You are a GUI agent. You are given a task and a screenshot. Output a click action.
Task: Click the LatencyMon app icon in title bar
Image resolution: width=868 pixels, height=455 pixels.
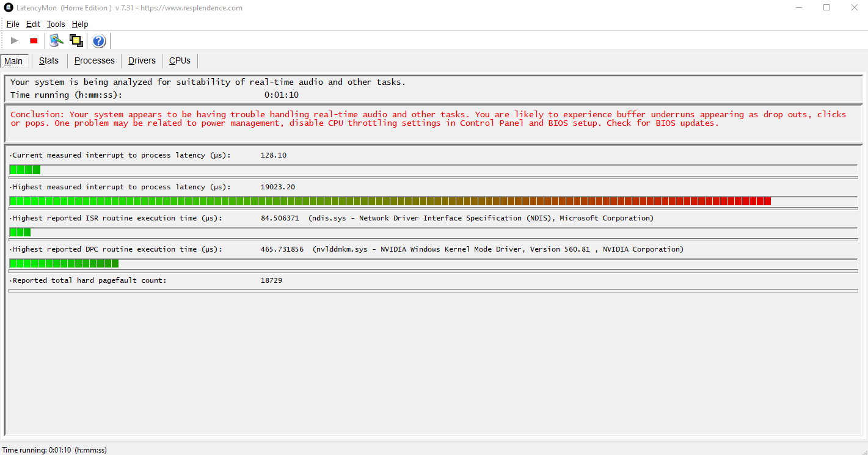9,8
